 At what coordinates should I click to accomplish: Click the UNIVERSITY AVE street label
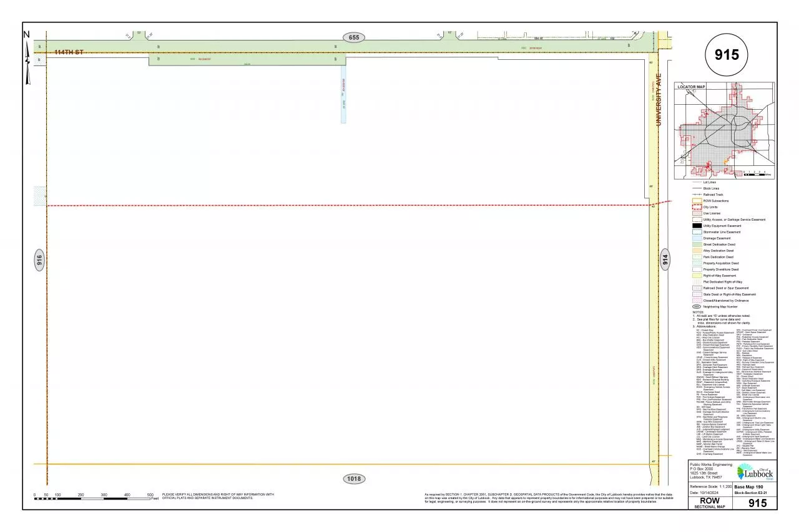pyautogui.click(x=658, y=99)
